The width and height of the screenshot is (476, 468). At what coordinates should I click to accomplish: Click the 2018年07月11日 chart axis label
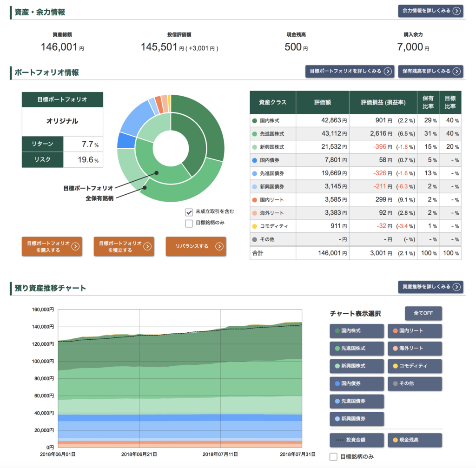pos(220,455)
